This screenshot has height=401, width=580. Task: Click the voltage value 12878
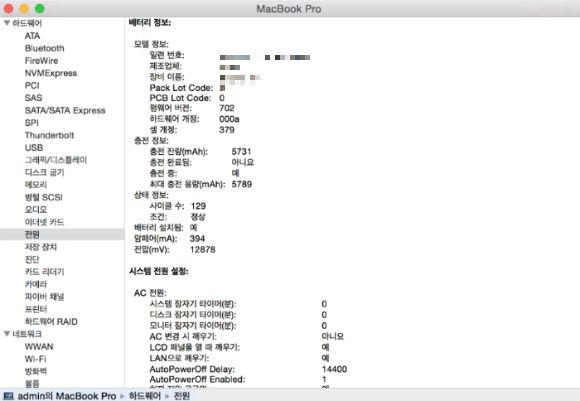coord(202,250)
